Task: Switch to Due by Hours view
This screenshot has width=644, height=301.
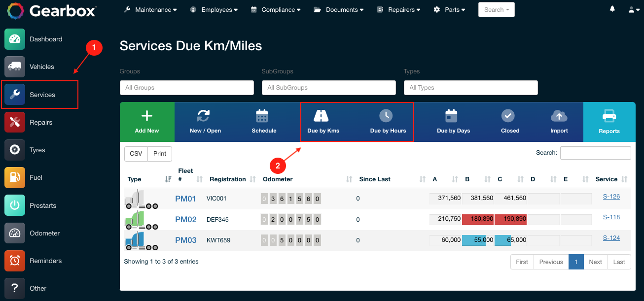Action: (388, 122)
